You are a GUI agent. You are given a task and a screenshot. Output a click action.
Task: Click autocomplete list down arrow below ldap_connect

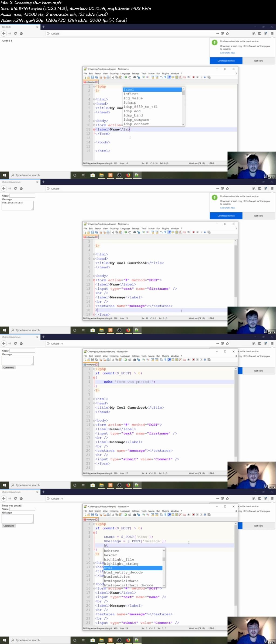pos(183,125)
